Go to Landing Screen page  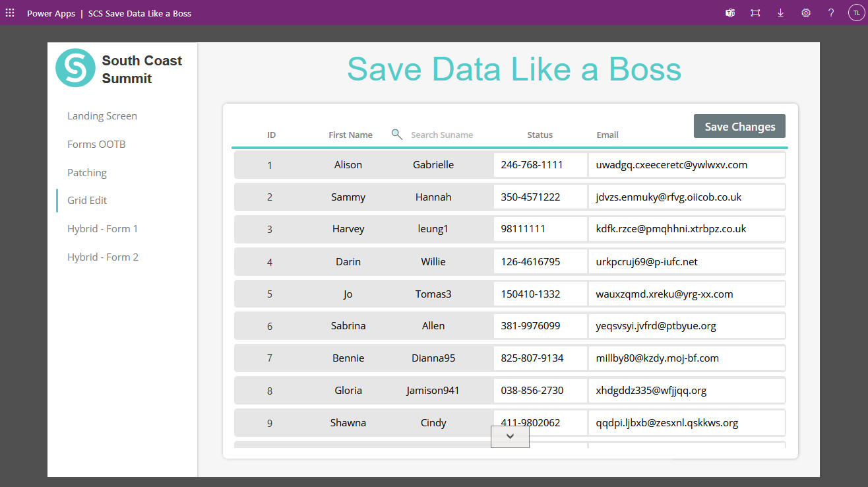(102, 116)
